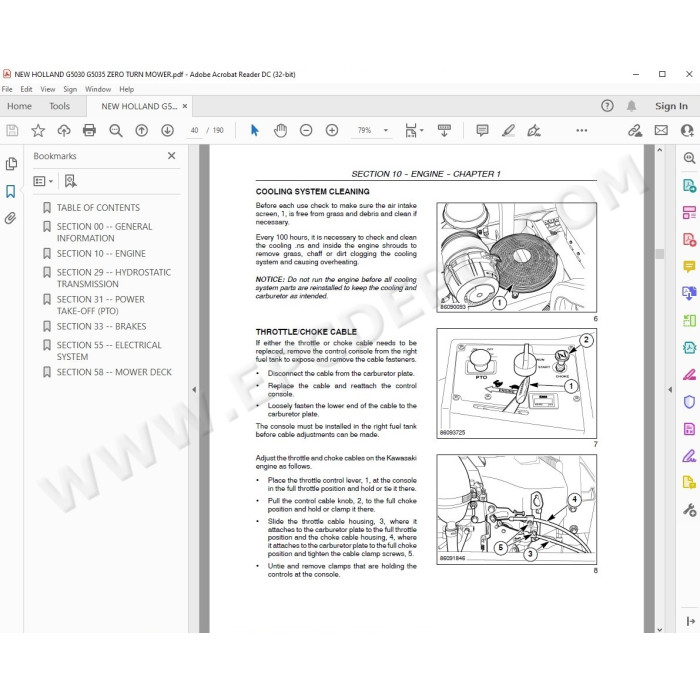Image resolution: width=700 pixels, height=700 pixels.
Task: Open the Attachments paperclip panel
Action: [x=11, y=218]
